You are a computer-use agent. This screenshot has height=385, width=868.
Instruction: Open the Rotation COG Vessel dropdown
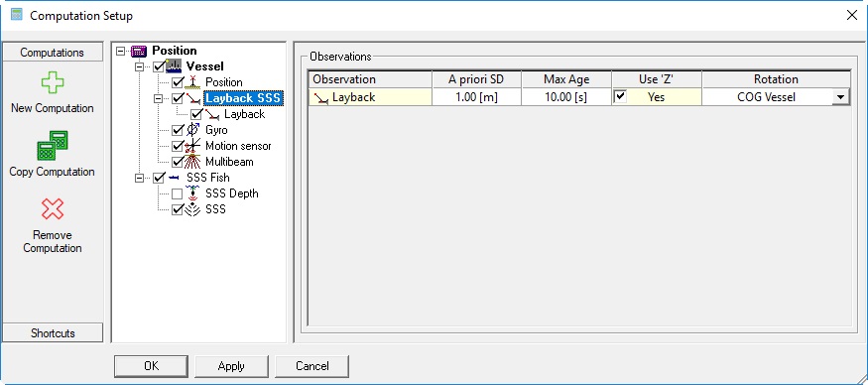(841, 97)
